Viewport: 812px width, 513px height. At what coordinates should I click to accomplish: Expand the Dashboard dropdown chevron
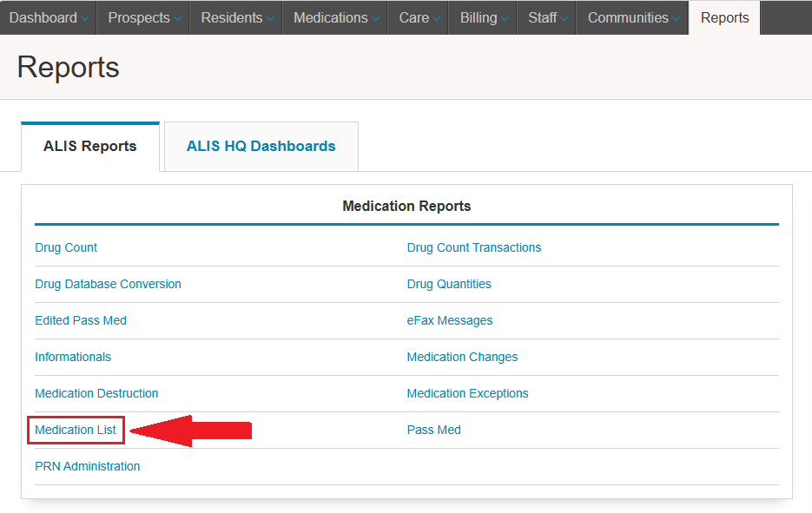(x=85, y=18)
